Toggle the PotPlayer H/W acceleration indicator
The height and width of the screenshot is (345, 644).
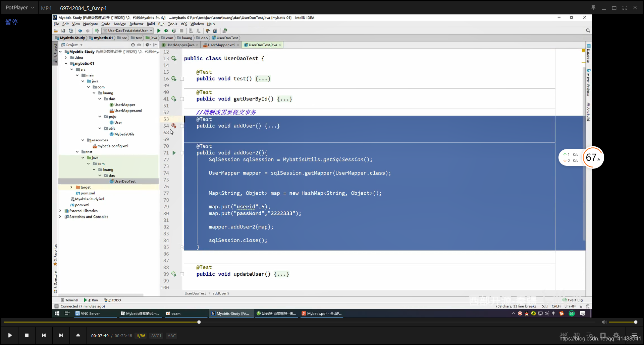(141, 336)
